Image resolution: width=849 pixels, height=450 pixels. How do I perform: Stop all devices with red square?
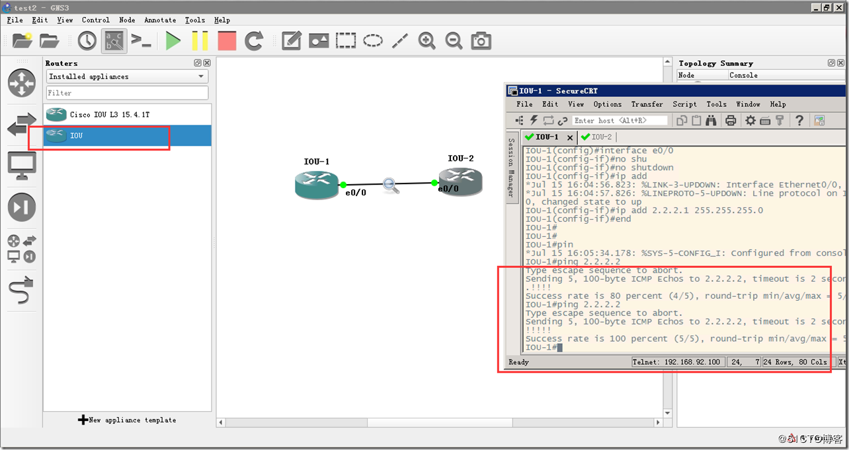coord(227,41)
